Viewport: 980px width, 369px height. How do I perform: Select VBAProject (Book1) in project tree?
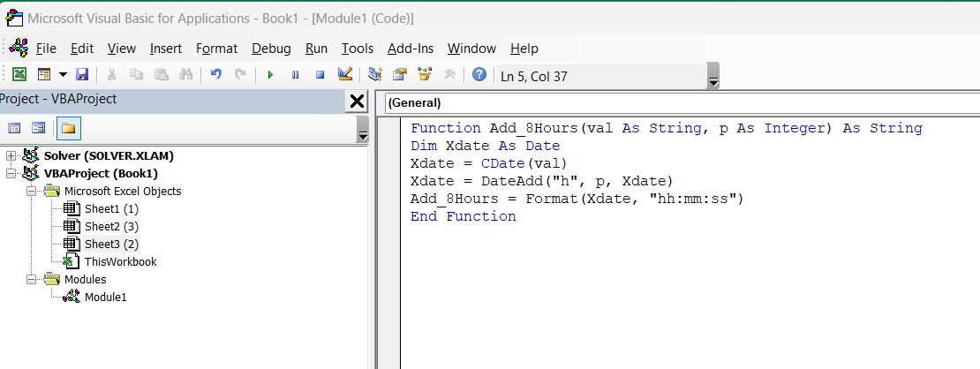[101, 173]
